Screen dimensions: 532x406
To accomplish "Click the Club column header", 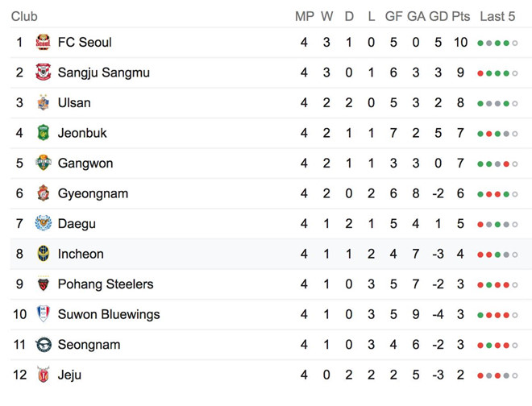I will coord(24,16).
